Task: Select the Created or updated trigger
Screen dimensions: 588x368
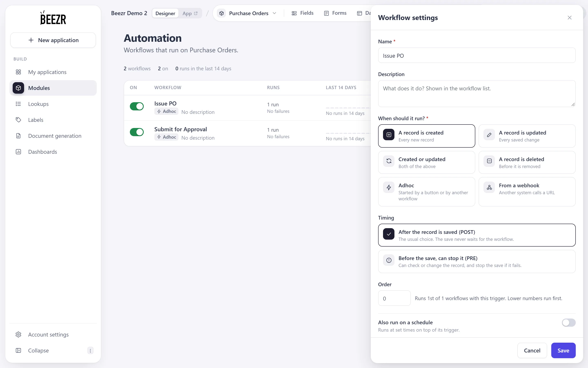Action: click(x=427, y=162)
